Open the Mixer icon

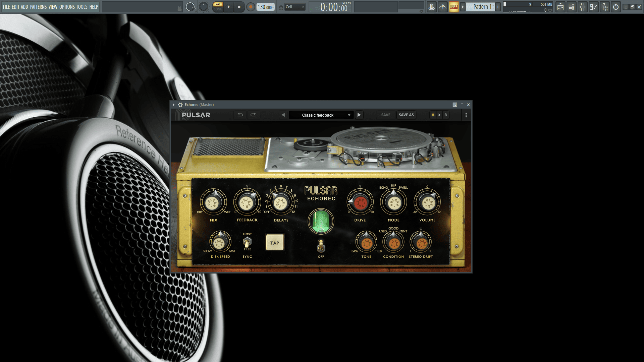coord(583,7)
